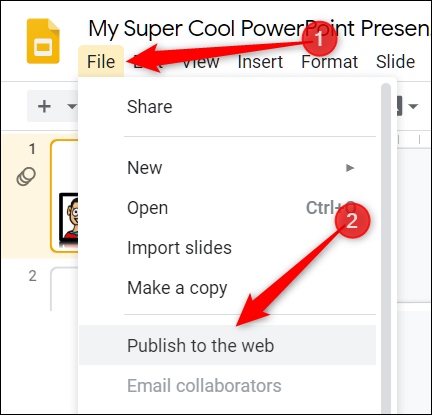Open the File menu

tap(101, 62)
